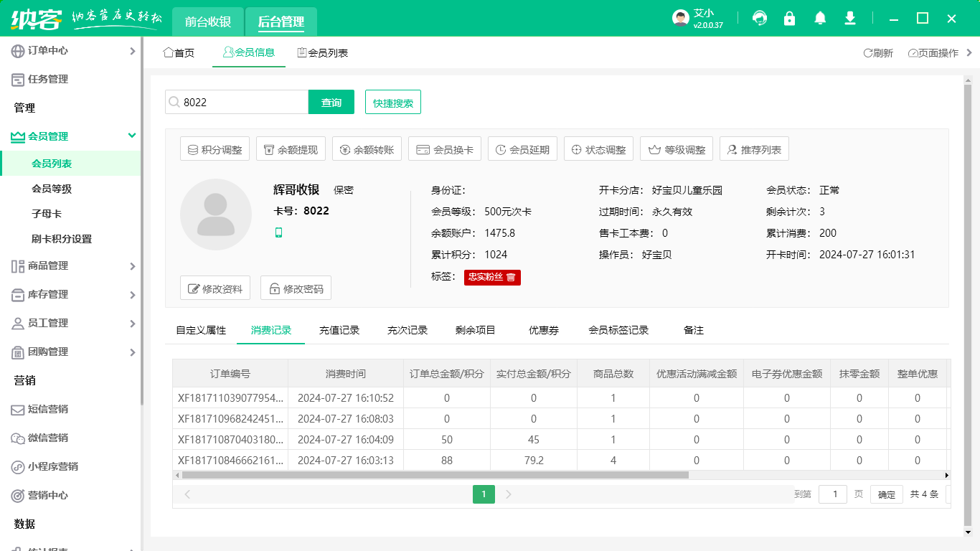Click the headset customer service icon
Viewport: 980px width, 551px height.
point(759,18)
